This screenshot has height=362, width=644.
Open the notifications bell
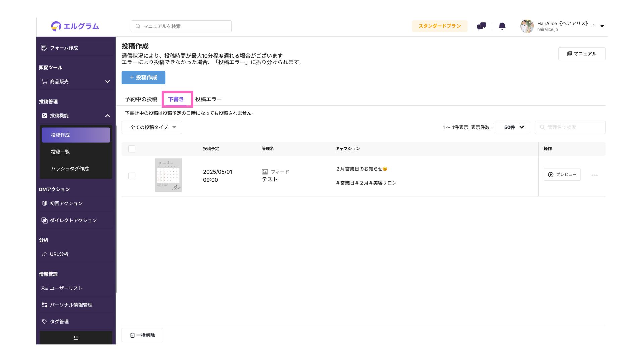click(x=502, y=26)
